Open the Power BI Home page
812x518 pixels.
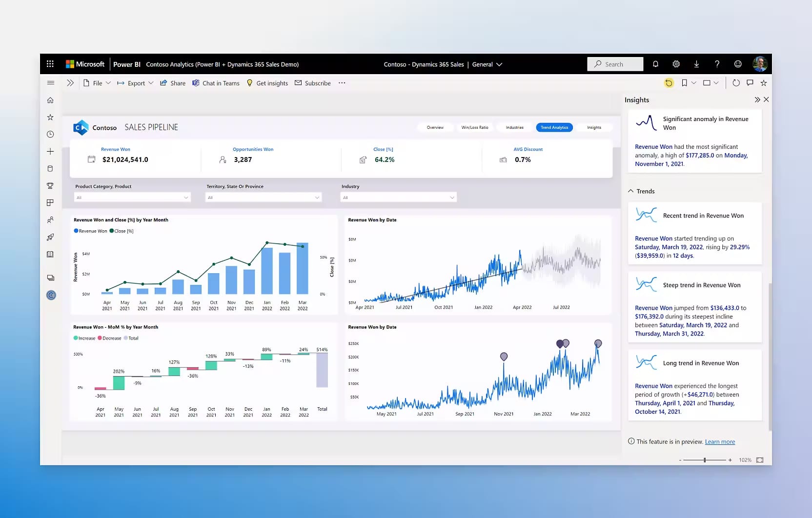[x=50, y=100]
